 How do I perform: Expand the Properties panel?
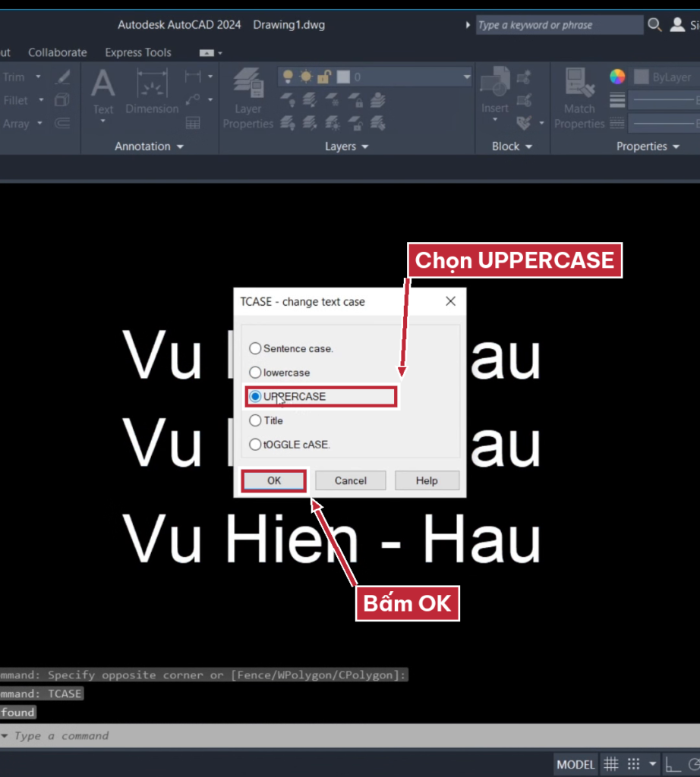tap(648, 146)
